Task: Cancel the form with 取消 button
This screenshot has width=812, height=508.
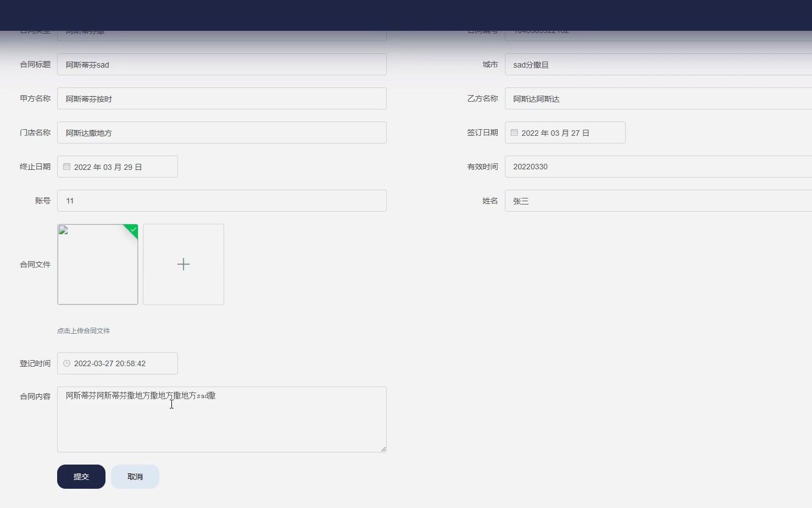Action: point(135,477)
